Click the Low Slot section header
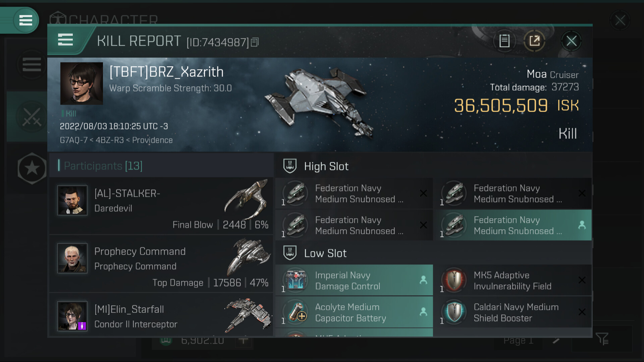This screenshot has width=644, height=362. pyautogui.click(x=325, y=253)
